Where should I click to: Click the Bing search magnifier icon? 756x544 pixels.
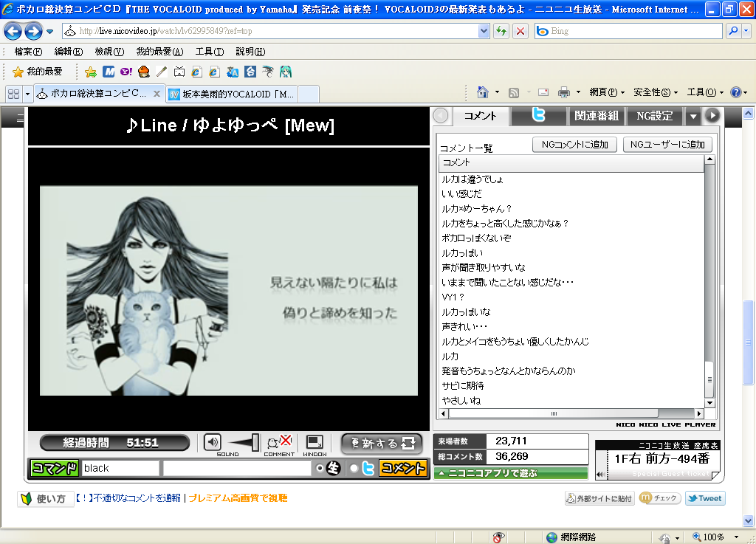tap(733, 31)
